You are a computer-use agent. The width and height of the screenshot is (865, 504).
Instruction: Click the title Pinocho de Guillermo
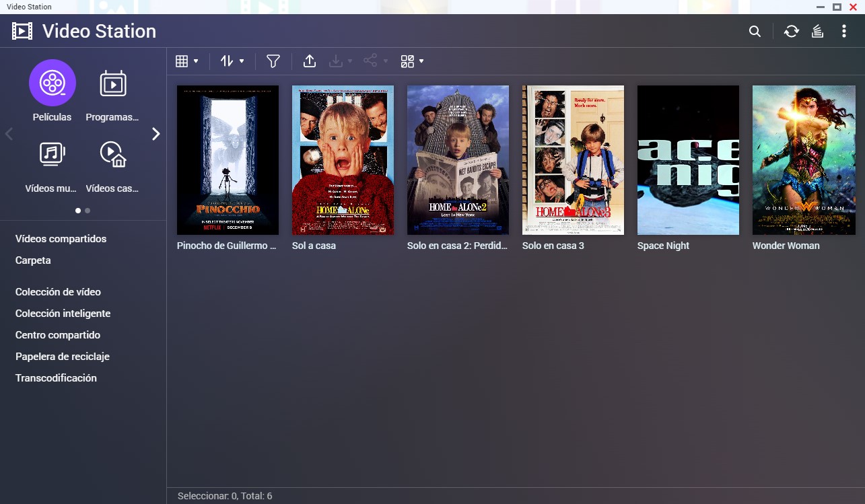(227, 246)
